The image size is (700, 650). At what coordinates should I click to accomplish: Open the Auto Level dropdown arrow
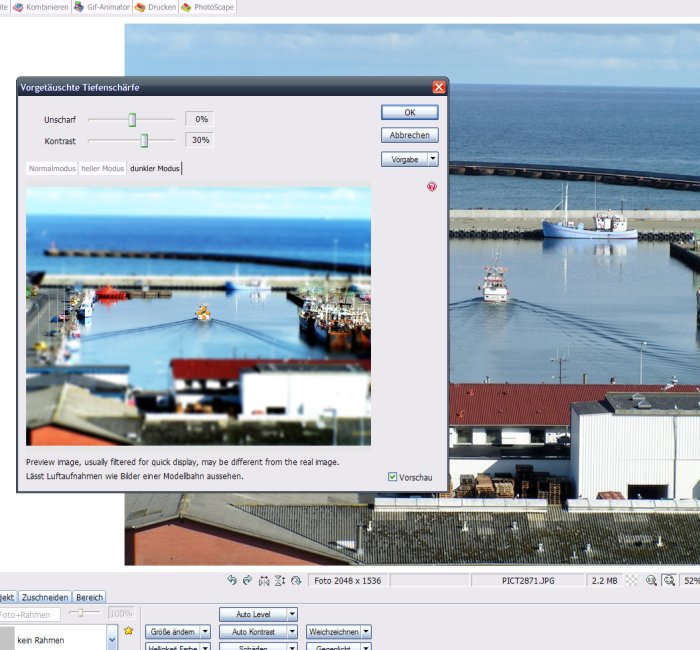coord(292,614)
